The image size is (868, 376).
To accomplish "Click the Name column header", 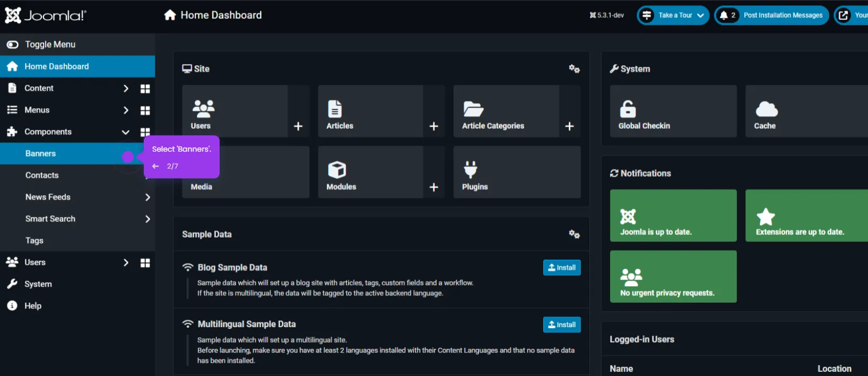I will tap(621, 369).
